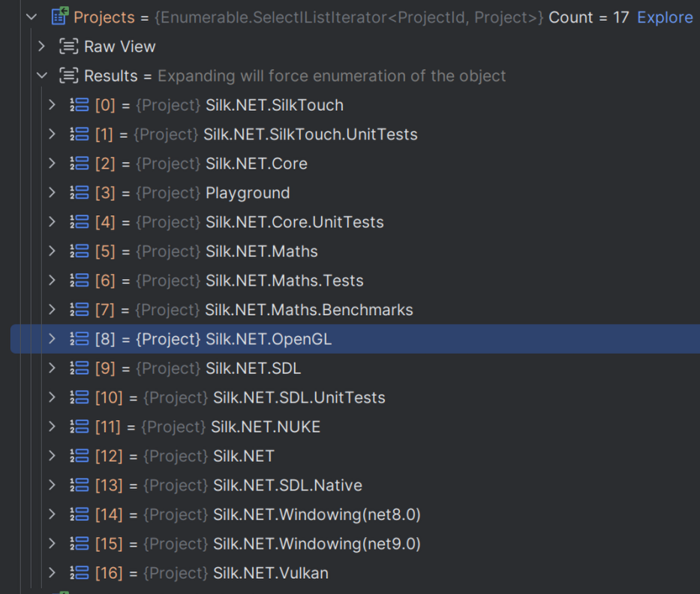Click the Projects property icon

point(59,16)
